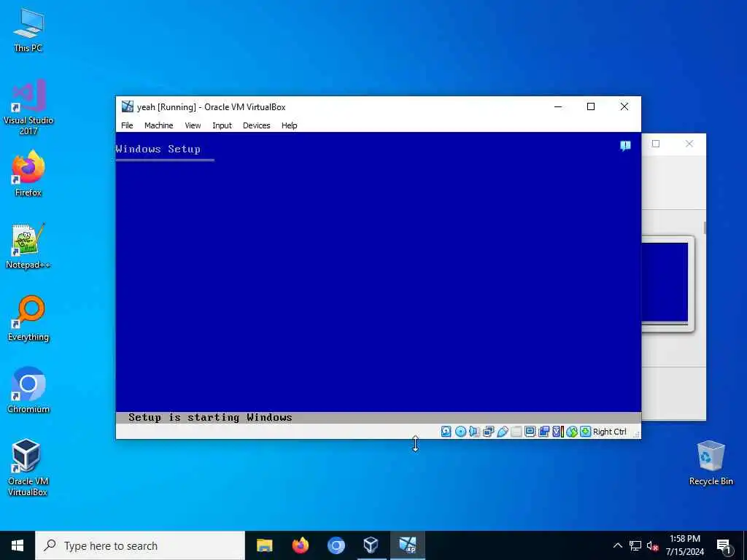
Task: Click the muted volume tray icon
Action: pyautogui.click(x=652, y=545)
